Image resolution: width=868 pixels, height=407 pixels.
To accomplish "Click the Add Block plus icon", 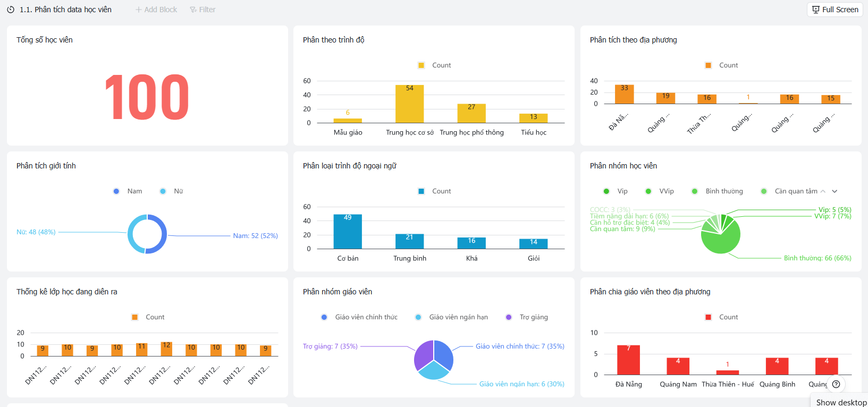I will [x=138, y=10].
